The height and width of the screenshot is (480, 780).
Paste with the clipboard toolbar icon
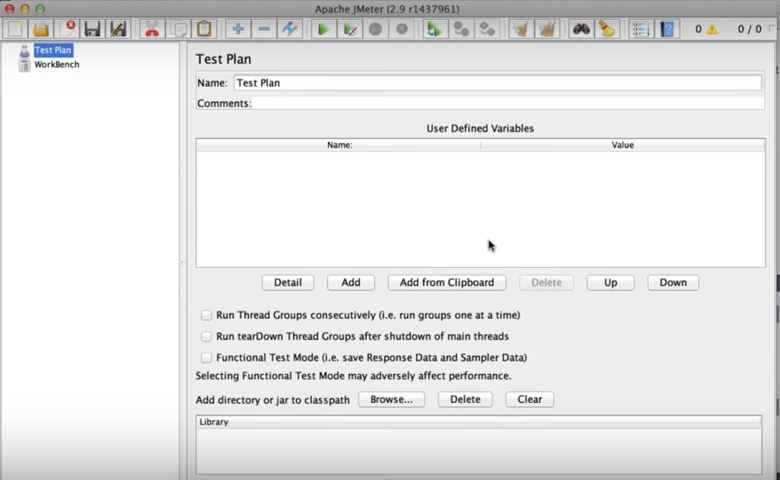204,29
